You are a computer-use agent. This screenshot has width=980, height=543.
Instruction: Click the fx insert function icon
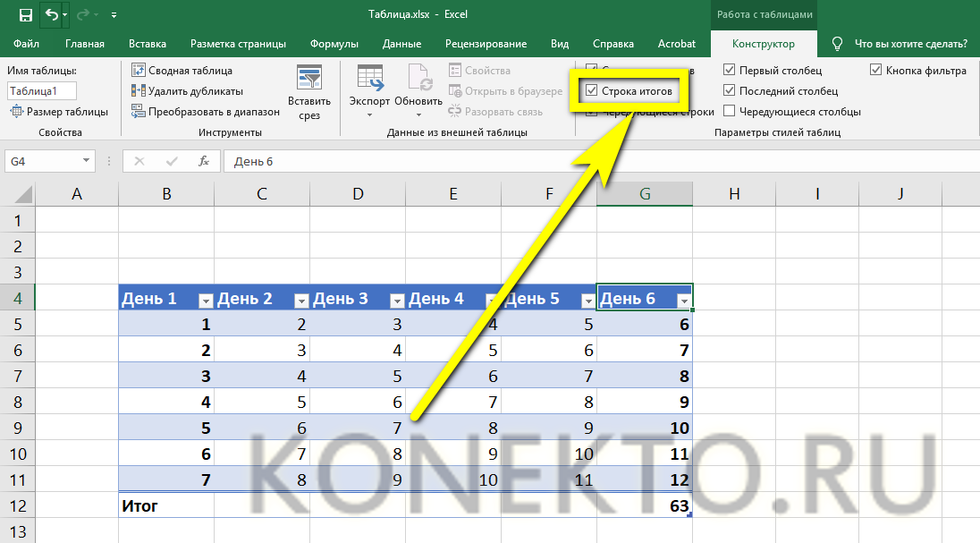tap(204, 161)
